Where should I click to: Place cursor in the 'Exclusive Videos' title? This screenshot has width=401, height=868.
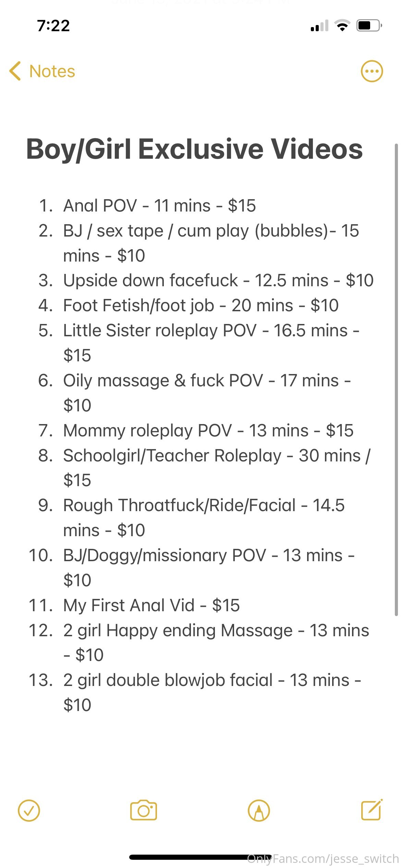(250, 149)
